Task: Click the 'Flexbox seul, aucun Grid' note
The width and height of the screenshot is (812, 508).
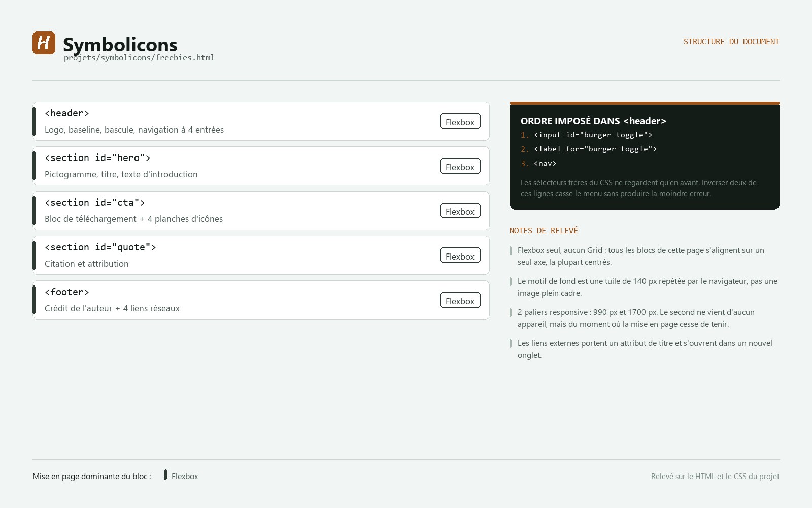Action: pyautogui.click(x=641, y=256)
